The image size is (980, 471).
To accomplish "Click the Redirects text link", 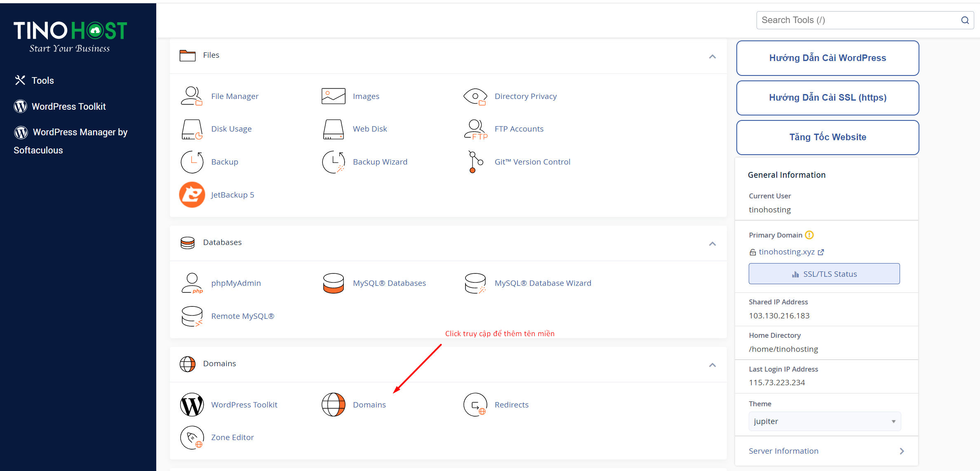I will pos(511,405).
